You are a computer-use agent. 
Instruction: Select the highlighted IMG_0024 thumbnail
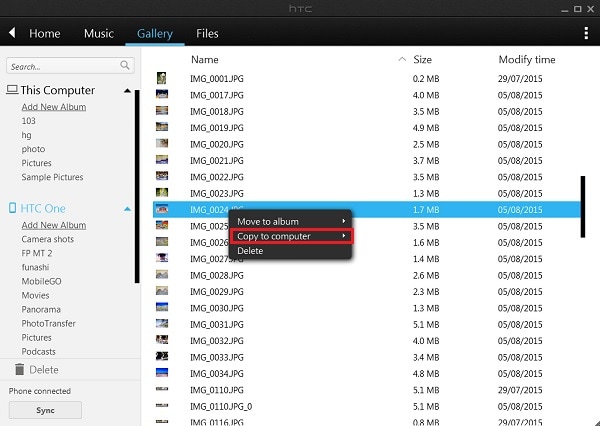click(162, 209)
